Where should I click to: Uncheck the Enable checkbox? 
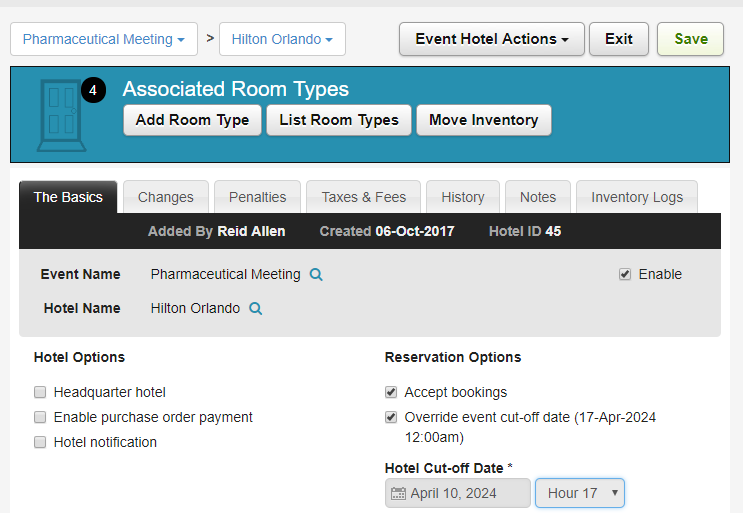coord(625,274)
